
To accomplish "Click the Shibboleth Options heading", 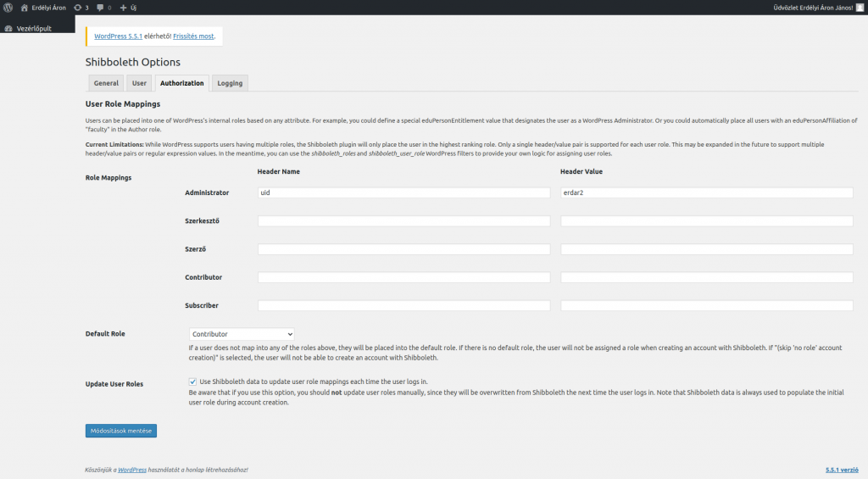I will point(133,62).
